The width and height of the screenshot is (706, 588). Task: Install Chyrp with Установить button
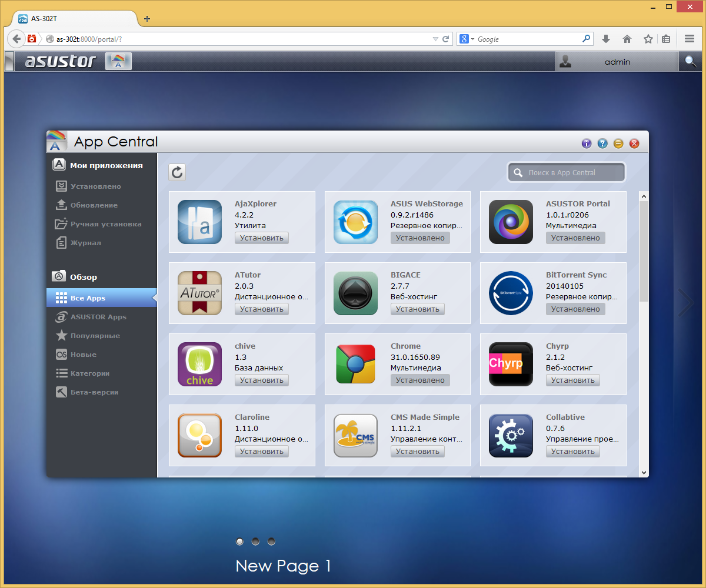pyautogui.click(x=573, y=380)
